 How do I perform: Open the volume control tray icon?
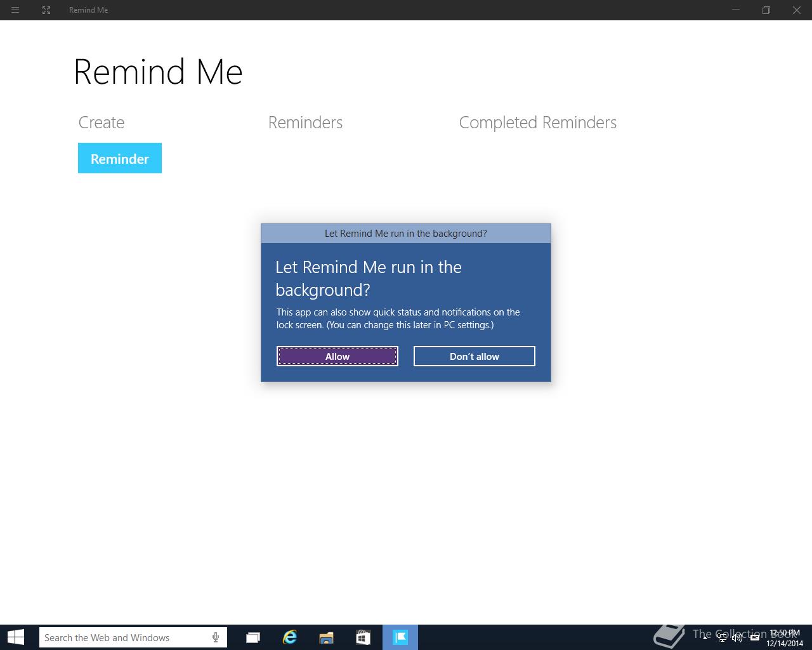[737, 637]
